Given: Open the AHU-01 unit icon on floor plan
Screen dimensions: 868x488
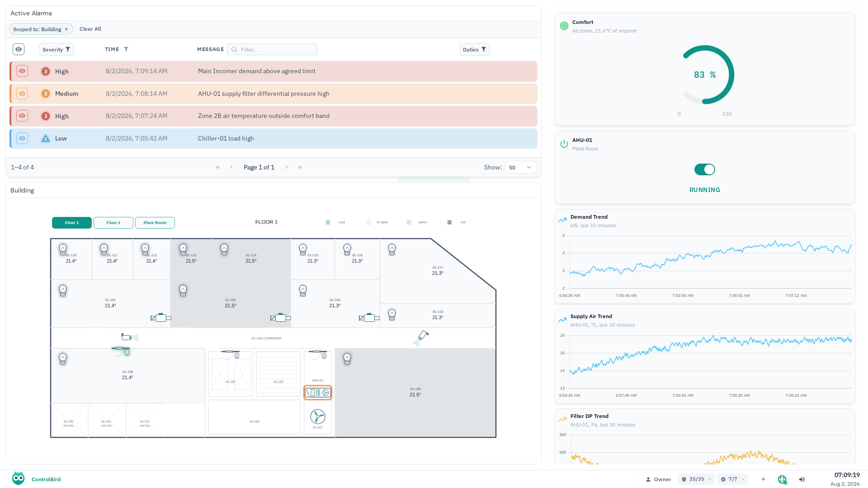Looking at the screenshot, I should pyautogui.click(x=318, y=393).
